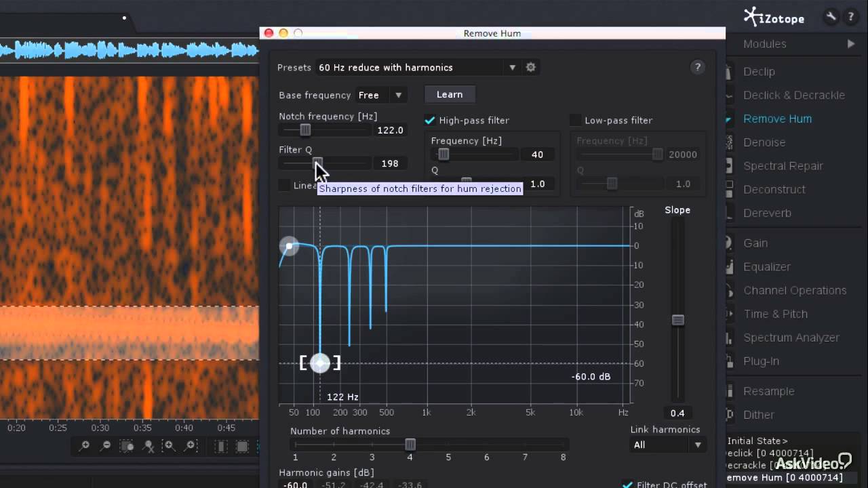Click the Declip module icon
The height and width of the screenshot is (488, 868).
(x=730, y=72)
